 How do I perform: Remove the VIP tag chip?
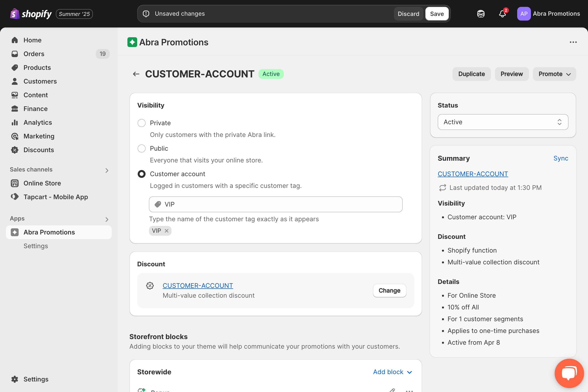tap(167, 231)
